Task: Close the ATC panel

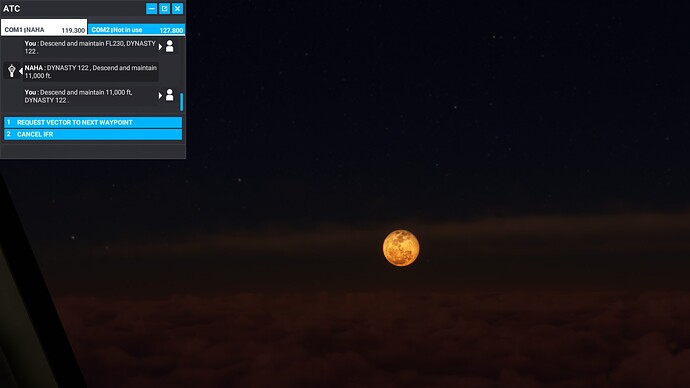Action: coord(177,8)
